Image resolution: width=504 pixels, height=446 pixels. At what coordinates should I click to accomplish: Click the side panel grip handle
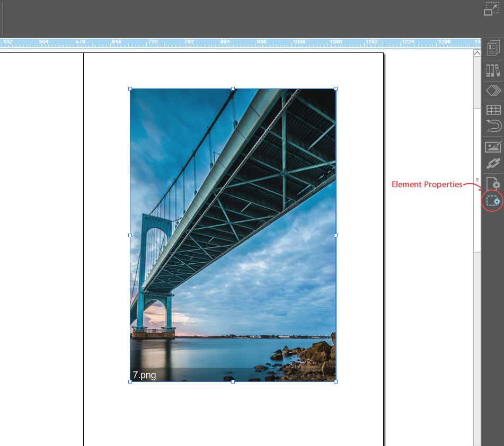[477, 180]
